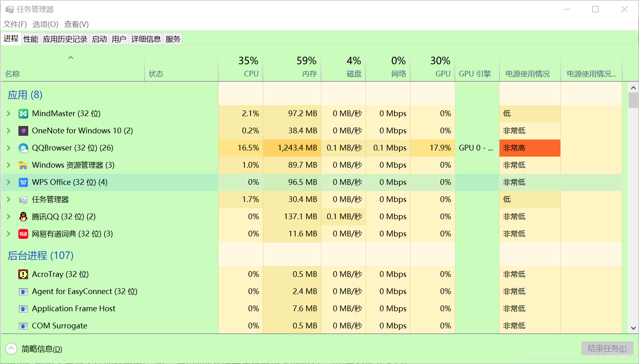The width and height of the screenshot is (639, 364).
Task: Sort processes by CPU column header
Action: (241, 67)
